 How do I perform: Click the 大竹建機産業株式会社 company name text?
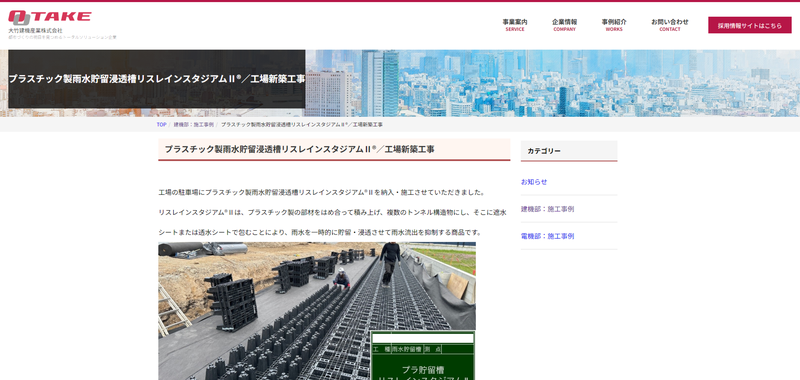click(35, 31)
